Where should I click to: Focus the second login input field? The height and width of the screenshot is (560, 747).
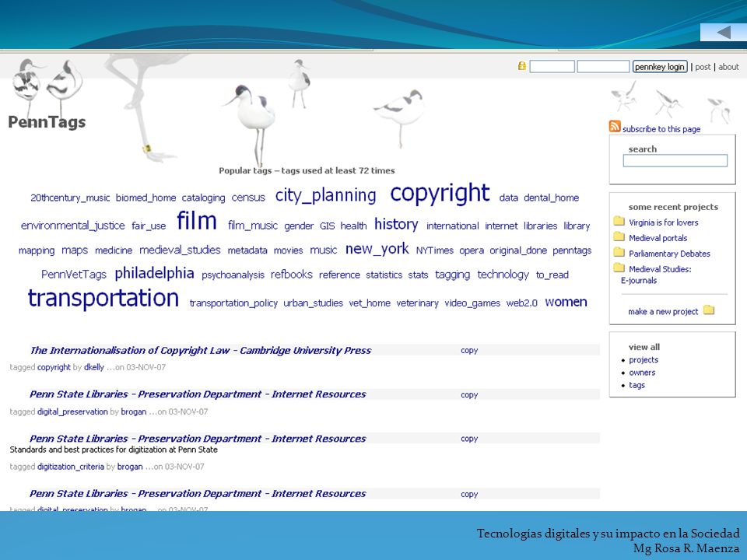[x=603, y=67]
